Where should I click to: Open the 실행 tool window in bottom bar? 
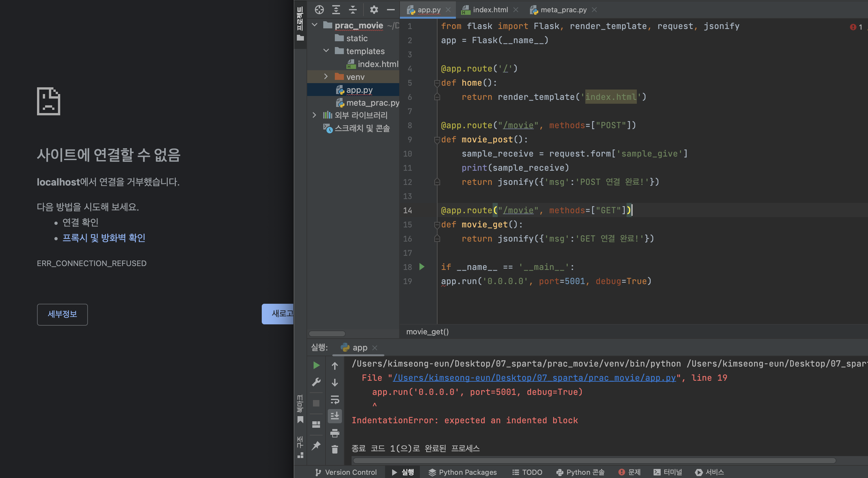[403, 472]
